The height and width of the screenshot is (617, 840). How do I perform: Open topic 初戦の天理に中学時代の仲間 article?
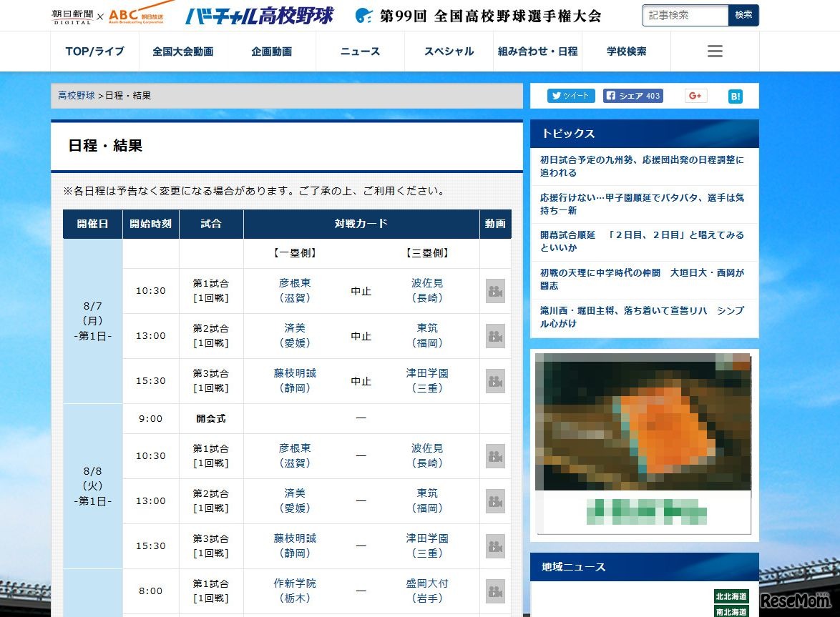pos(642,279)
